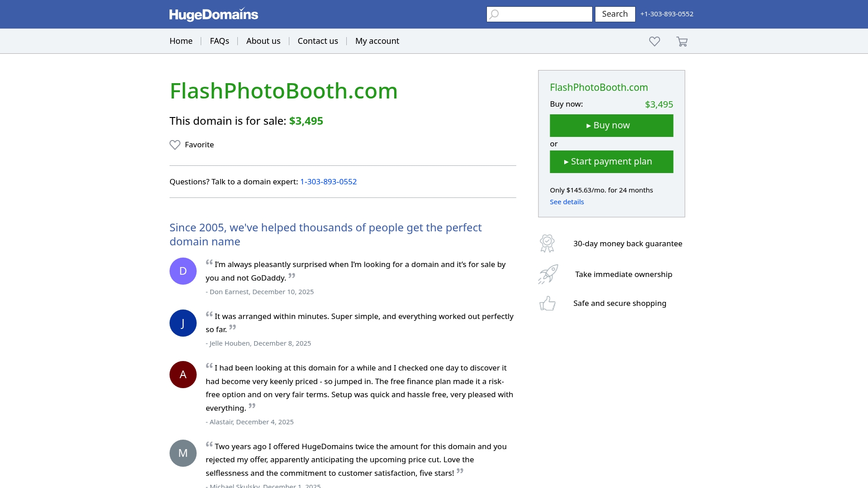Click inside the domain search field

point(539,14)
